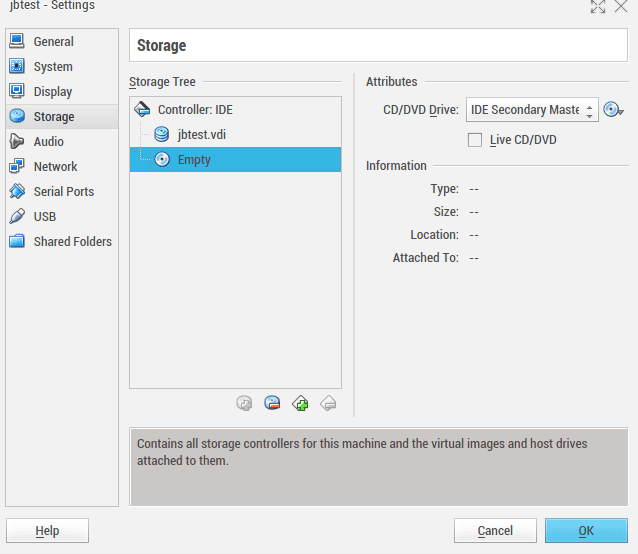This screenshot has height=554, width=638.
Task: Click the Storage Tree label
Action: tap(162, 82)
